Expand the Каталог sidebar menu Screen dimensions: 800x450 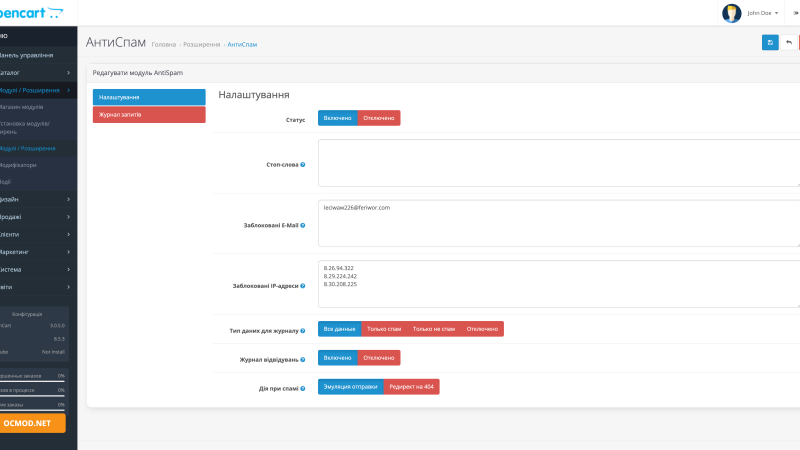pos(38,73)
